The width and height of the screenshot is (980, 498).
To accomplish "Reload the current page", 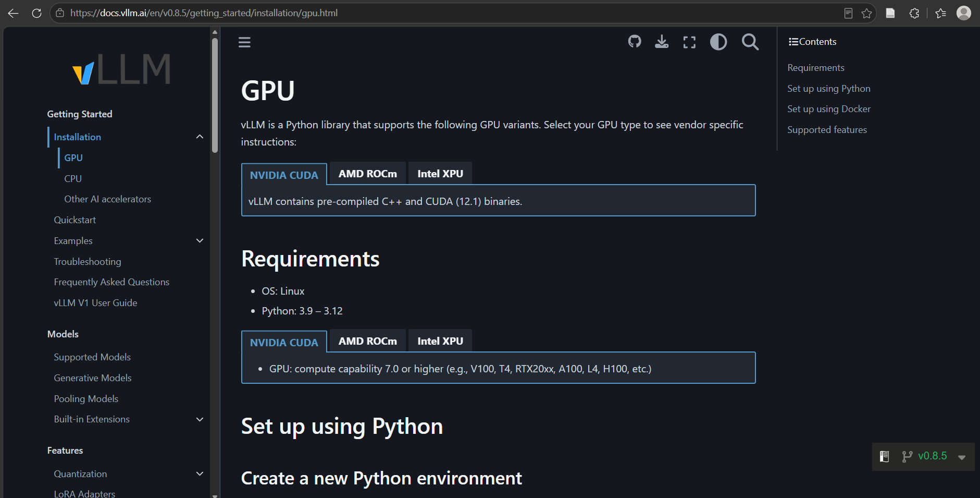I will [36, 13].
